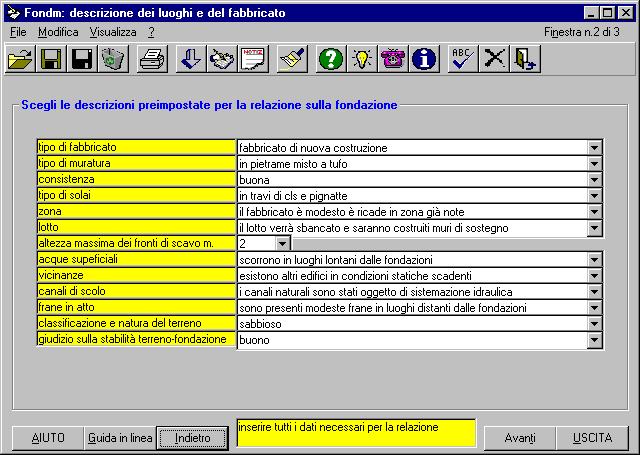Click the light bulb hint icon
The height and width of the screenshot is (455, 640).
click(x=362, y=60)
